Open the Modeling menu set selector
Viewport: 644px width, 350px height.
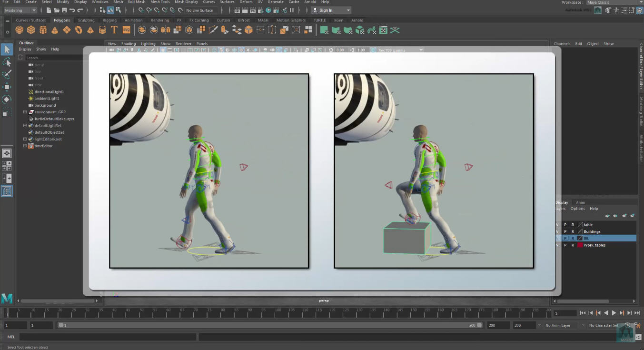tap(20, 10)
